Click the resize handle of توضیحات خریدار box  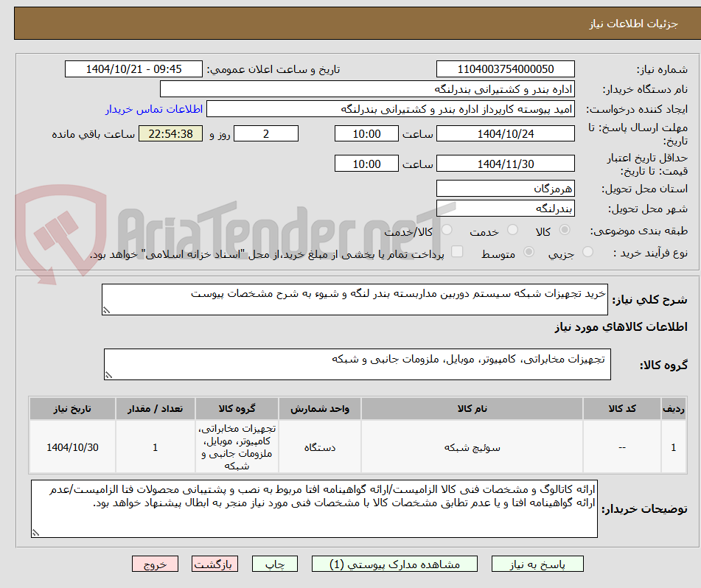click(35, 533)
